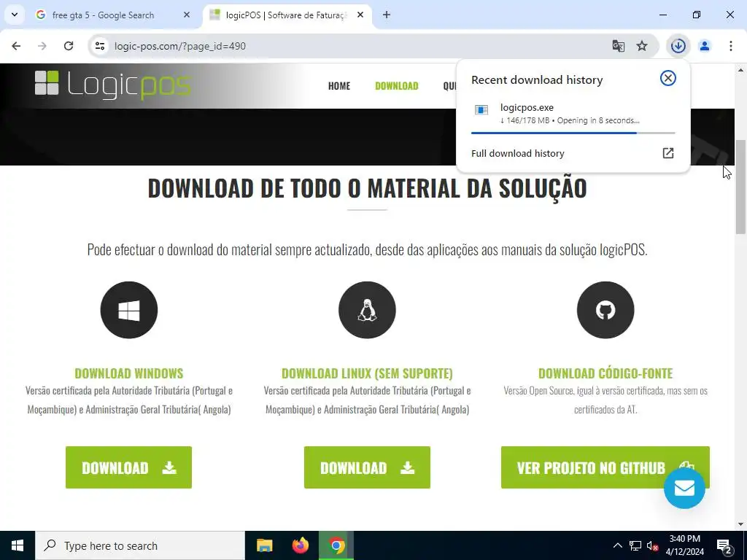Click the logicpos.exe file name
This screenshot has height=560, width=747.
coord(527,108)
